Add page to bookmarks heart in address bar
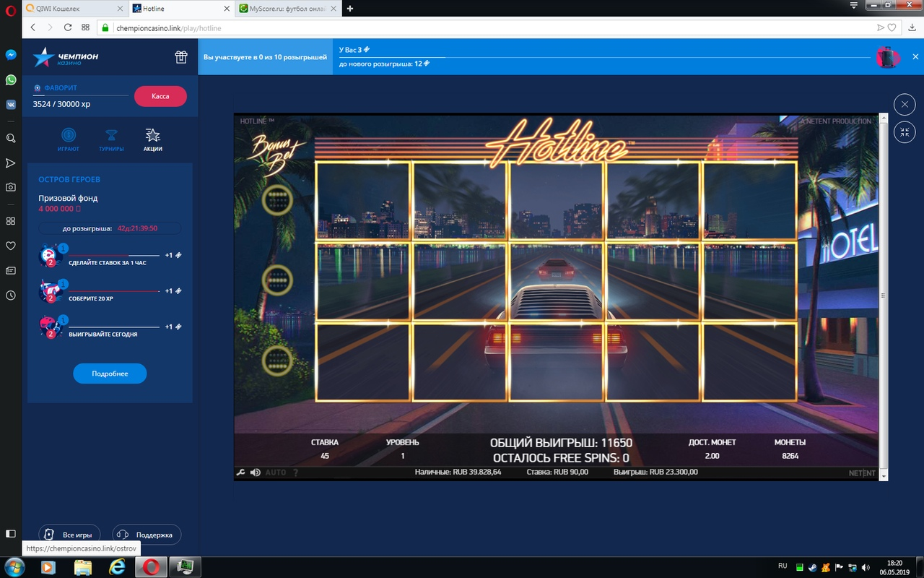This screenshot has width=924, height=578. (x=893, y=28)
